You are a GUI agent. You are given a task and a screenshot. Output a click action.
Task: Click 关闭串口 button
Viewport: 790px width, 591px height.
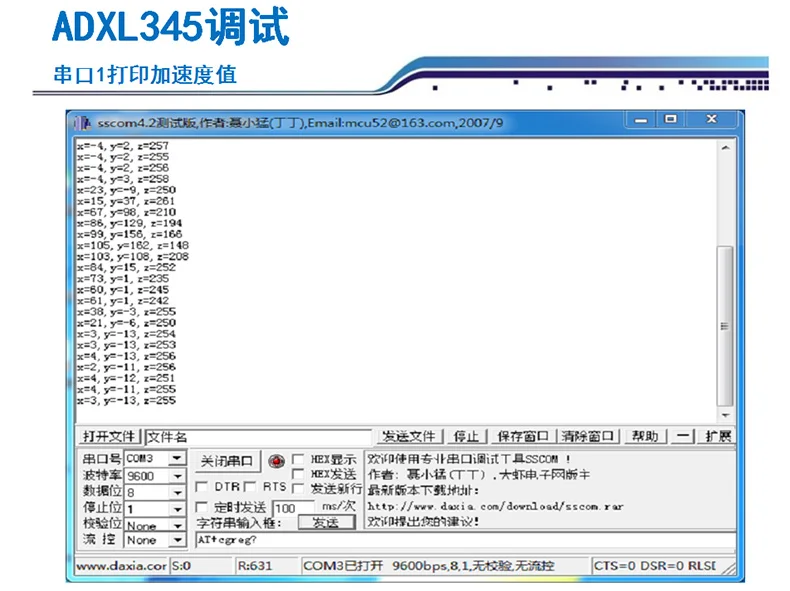point(227,461)
